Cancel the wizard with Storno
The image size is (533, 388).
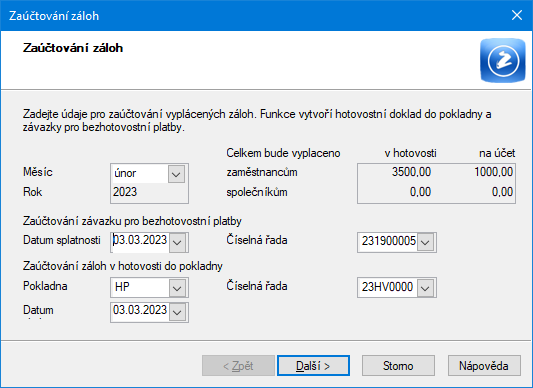(398, 366)
